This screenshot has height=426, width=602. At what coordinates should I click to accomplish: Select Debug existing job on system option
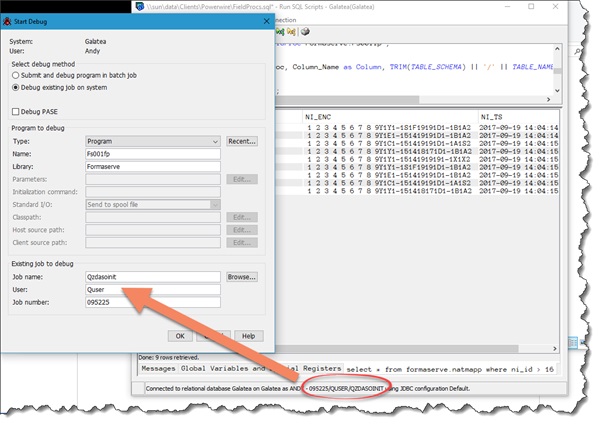tap(16, 87)
